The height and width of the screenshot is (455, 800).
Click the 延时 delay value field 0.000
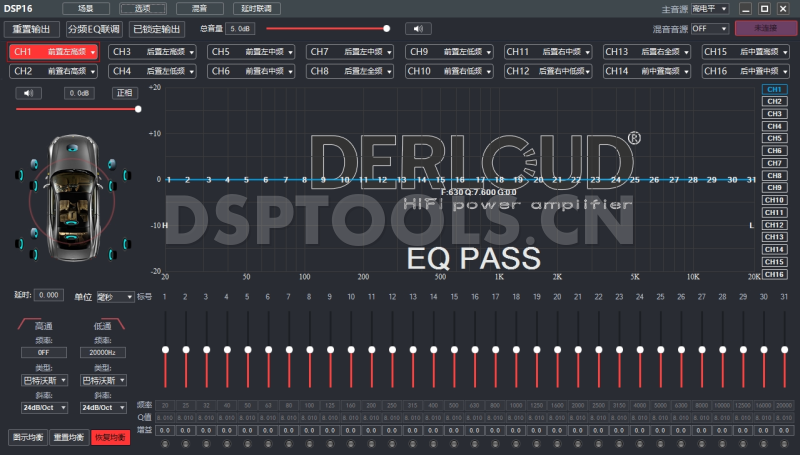pos(49,295)
